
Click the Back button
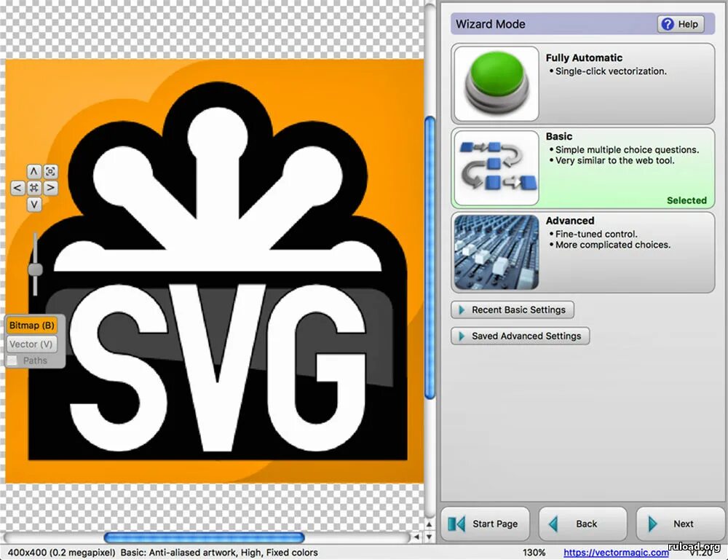(x=582, y=524)
